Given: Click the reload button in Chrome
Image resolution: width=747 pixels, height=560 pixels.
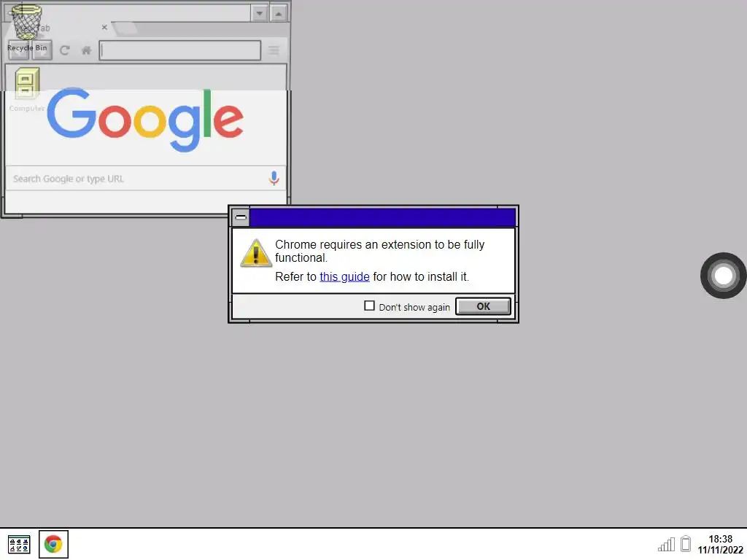Looking at the screenshot, I should [x=65, y=50].
